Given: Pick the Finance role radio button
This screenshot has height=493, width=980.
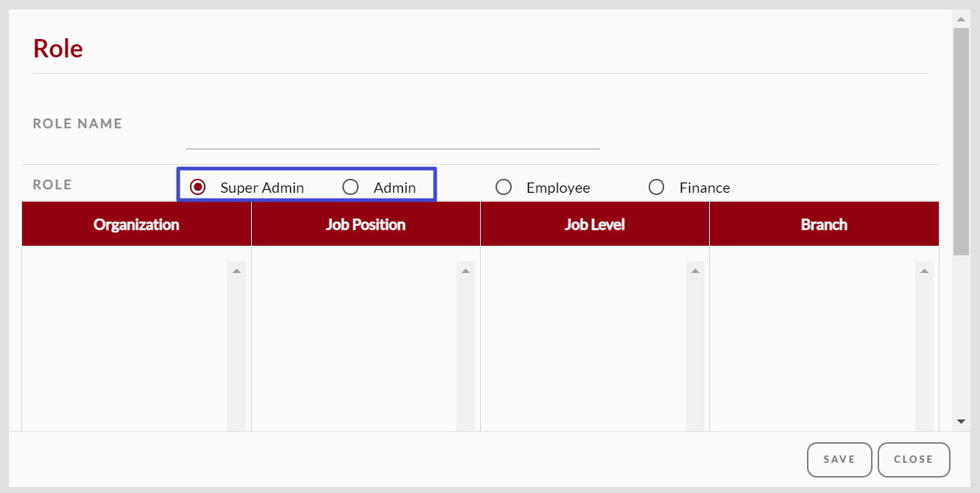Looking at the screenshot, I should tap(657, 187).
